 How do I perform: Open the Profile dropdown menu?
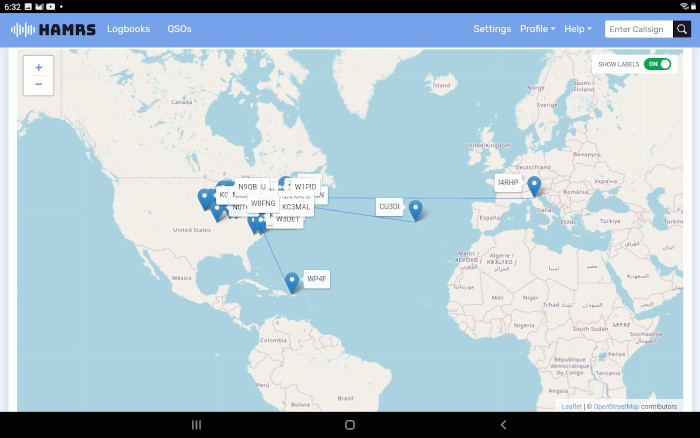pos(537,29)
